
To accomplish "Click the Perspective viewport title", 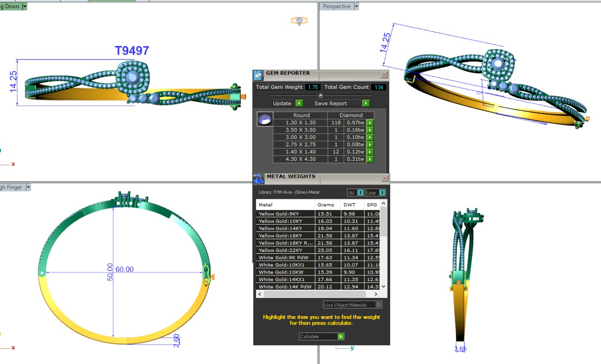I will [x=337, y=7].
